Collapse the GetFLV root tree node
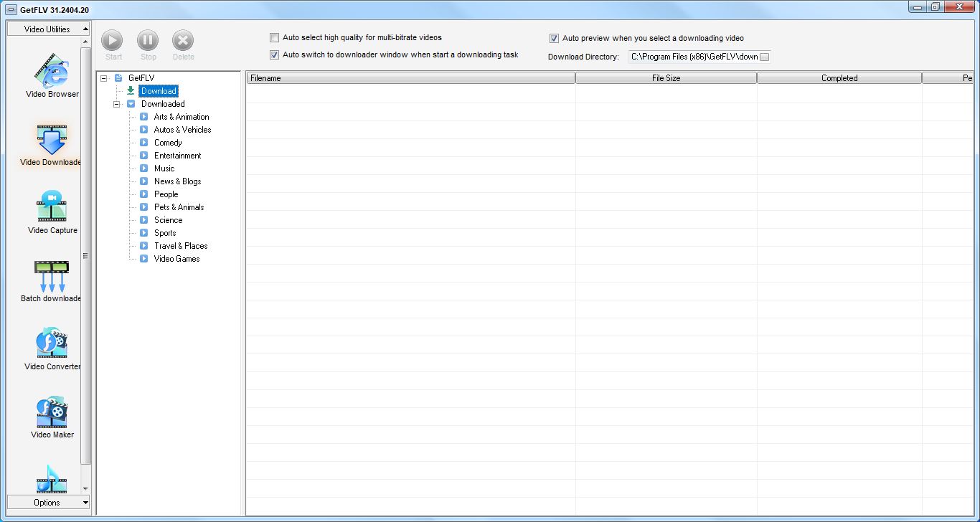The width and height of the screenshot is (980, 522). [104, 78]
